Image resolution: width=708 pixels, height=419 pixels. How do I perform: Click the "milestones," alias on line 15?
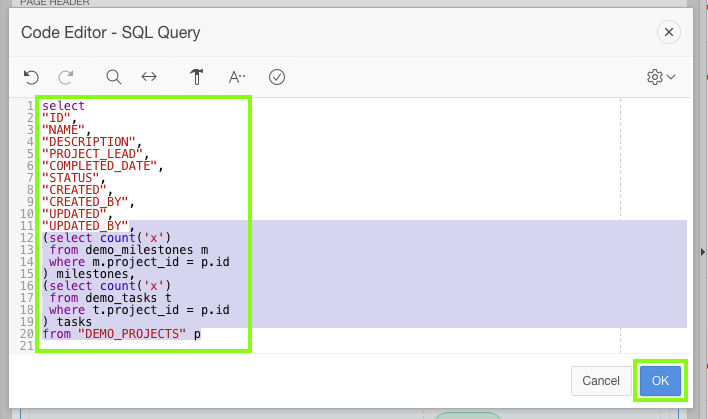click(x=96, y=274)
